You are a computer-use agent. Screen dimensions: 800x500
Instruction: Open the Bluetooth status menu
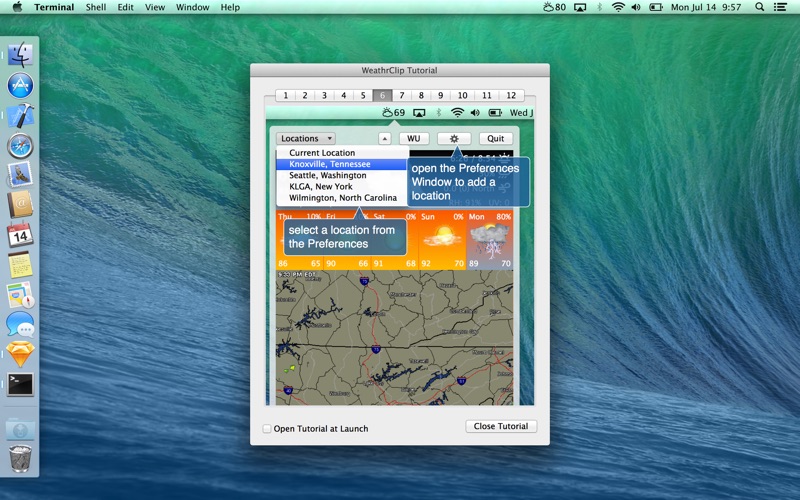click(599, 7)
